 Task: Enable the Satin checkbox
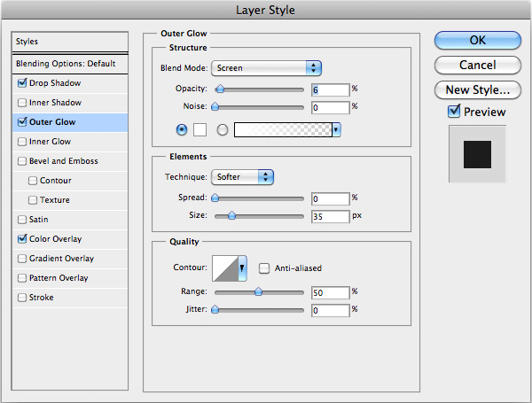22,220
